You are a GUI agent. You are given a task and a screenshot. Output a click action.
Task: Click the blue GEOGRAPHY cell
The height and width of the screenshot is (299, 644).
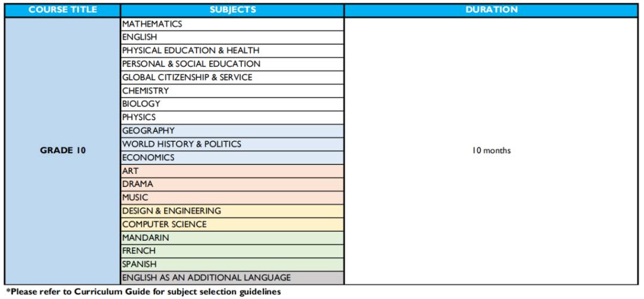click(x=232, y=130)
